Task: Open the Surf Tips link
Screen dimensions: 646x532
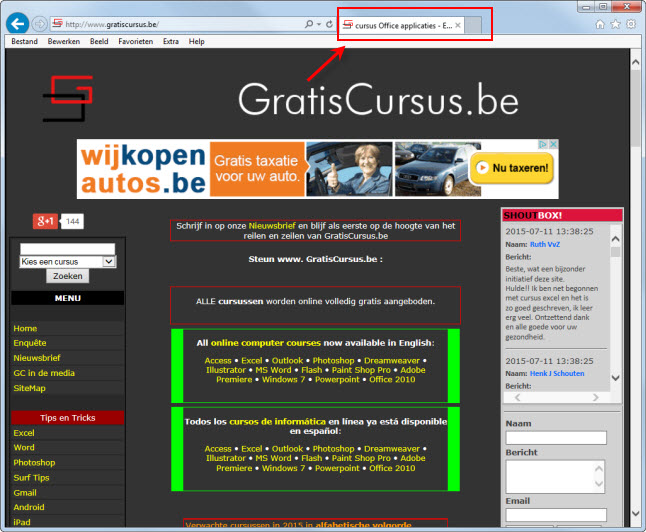Action: pyautogui.click(x=31, y=478)
